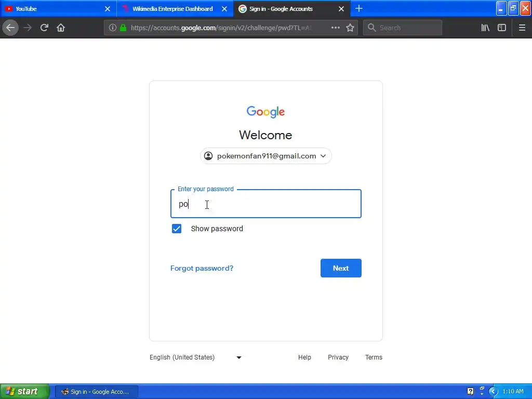
Task: Open the Forgot password? link
Action: point(202,268)
